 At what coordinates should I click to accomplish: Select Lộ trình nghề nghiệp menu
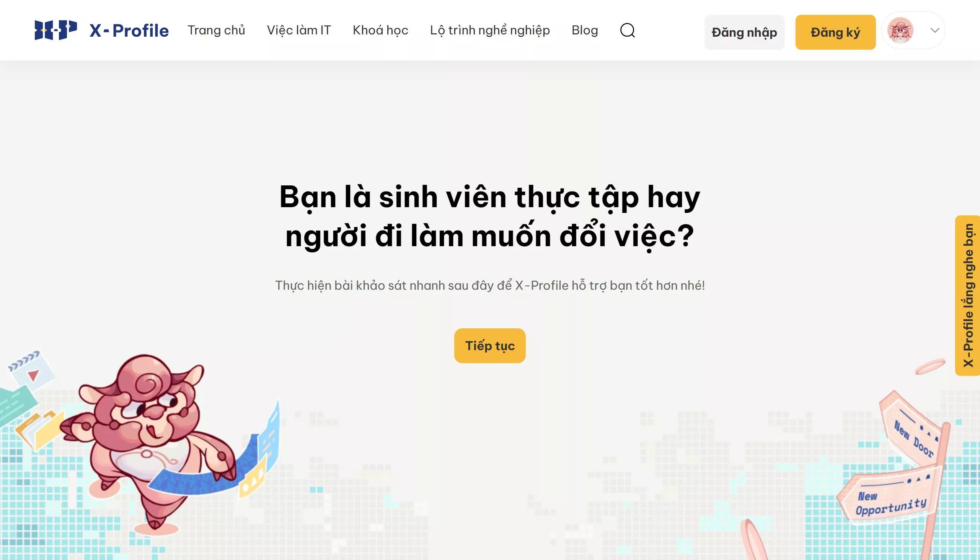[489, 30]
